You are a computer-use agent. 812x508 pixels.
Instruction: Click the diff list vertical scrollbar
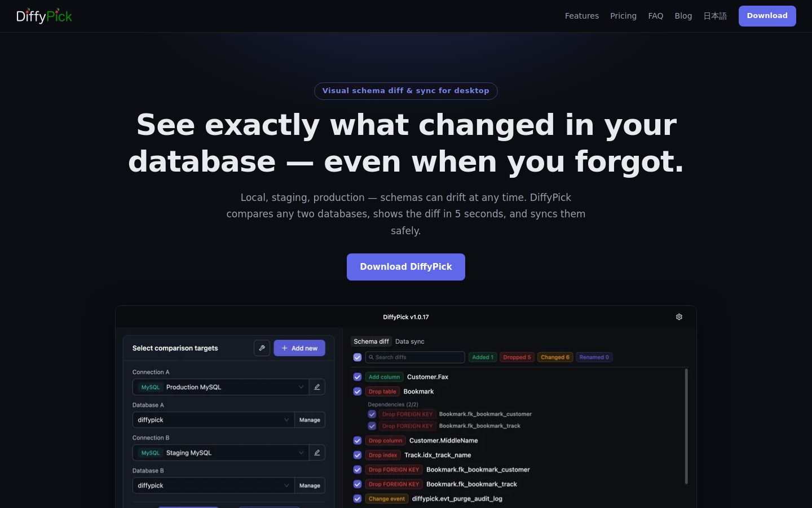(x=686, y=426)
